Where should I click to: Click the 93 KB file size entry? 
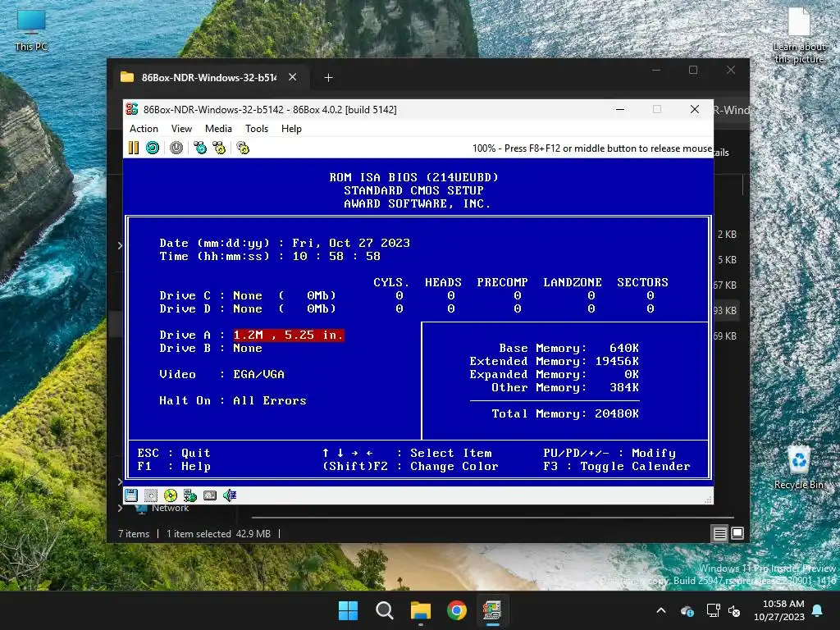pos(726,311)
